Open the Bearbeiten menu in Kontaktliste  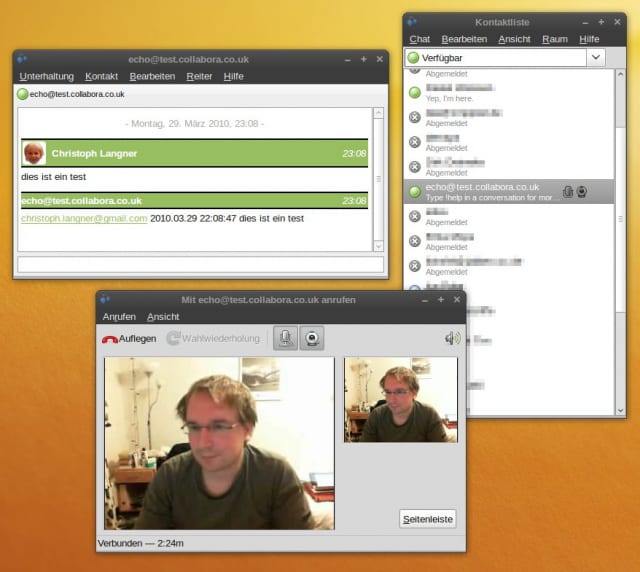(x=464, y=39)
